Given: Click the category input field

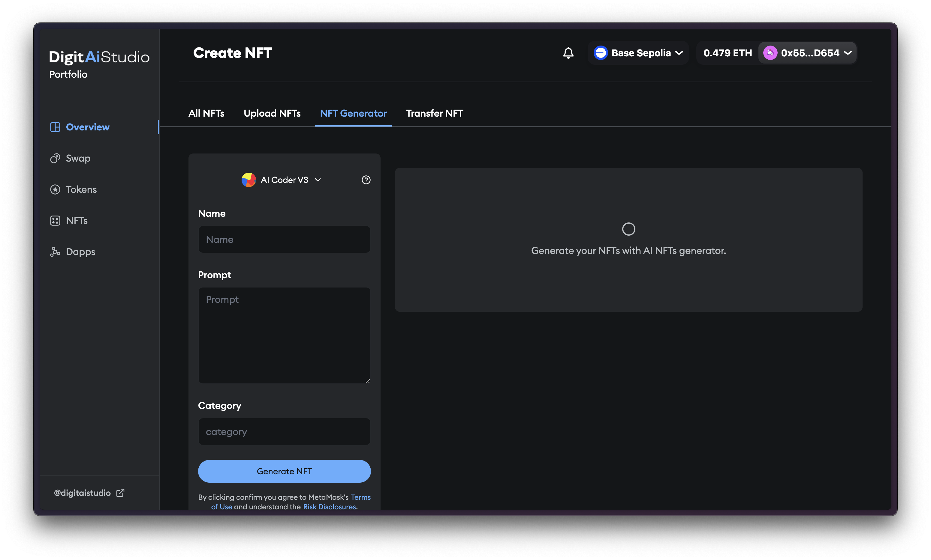Looking at the screenshot, I should (284, 432).
